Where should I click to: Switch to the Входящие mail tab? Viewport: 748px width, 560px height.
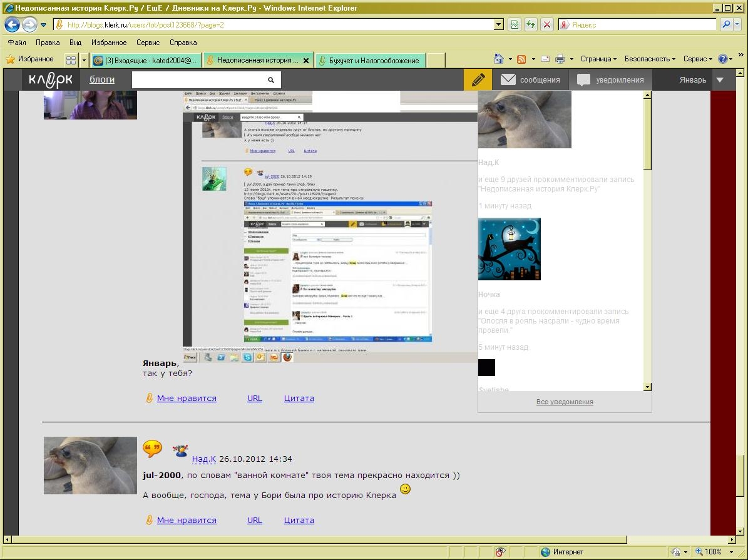click(146, 60)
